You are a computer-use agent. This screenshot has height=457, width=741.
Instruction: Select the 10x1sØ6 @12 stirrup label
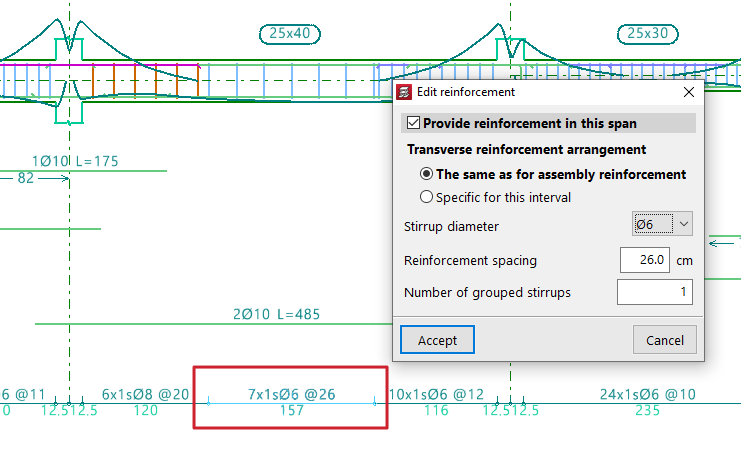click(x=436, y=394)
